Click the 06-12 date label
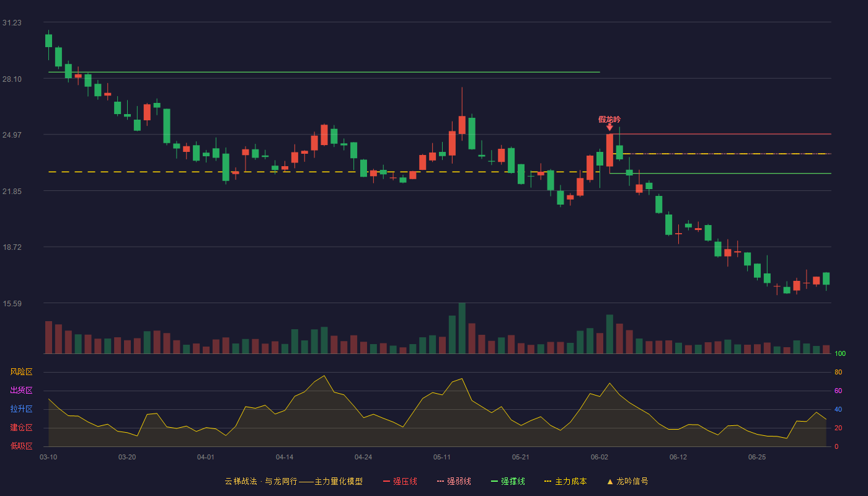Image resolution: width=868 pixels, height=496 pixels. tap(678, 457)
